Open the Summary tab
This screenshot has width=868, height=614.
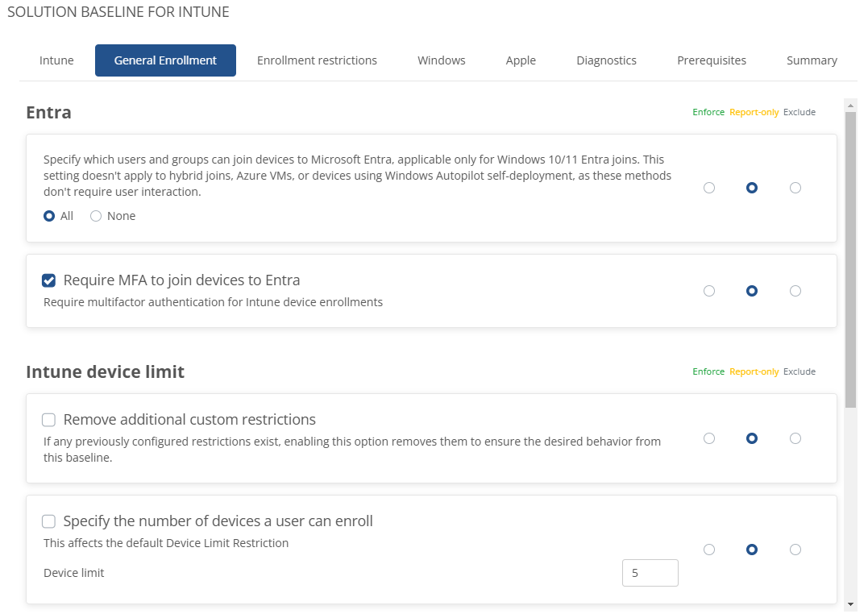click(x=812, y=60)
